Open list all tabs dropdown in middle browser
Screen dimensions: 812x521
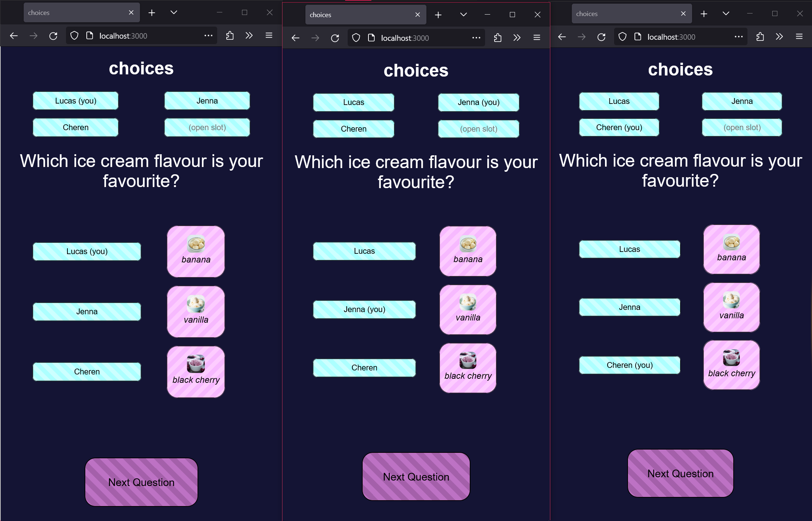tap(463, 15)
